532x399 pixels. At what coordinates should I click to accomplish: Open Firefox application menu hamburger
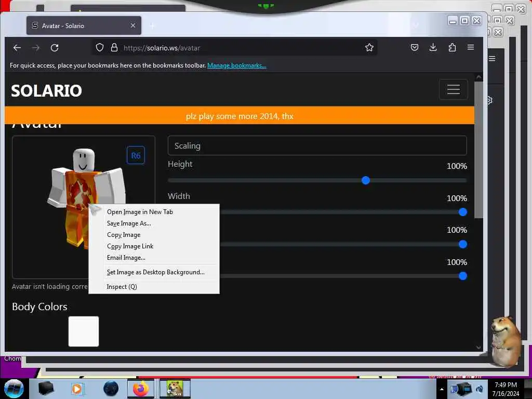coord(471,47)
